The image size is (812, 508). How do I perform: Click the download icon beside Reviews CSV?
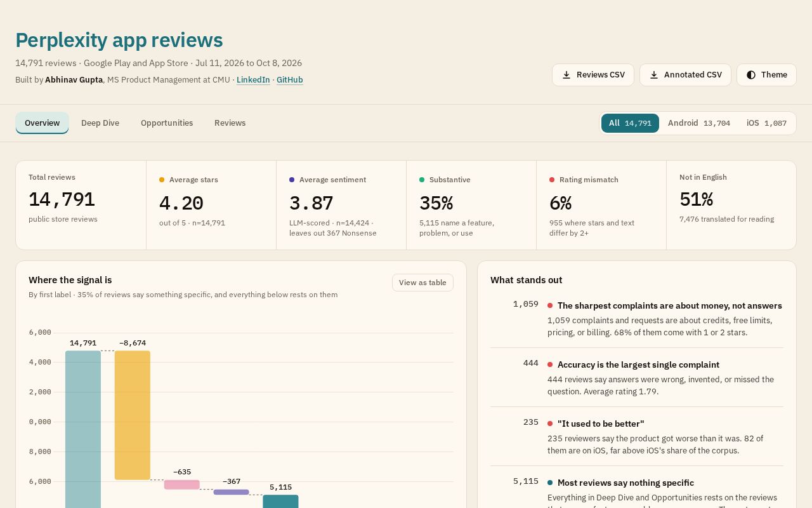click(x=566, y=75)
